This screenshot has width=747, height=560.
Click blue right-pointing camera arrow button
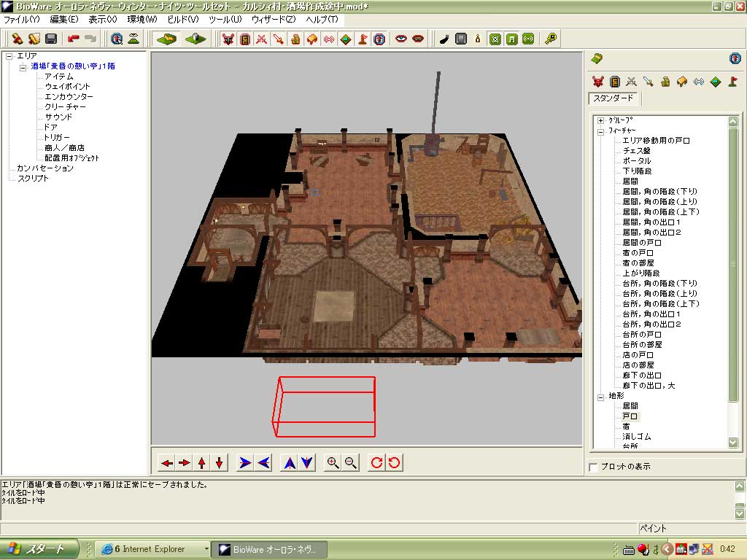click(x=245, y=462)
